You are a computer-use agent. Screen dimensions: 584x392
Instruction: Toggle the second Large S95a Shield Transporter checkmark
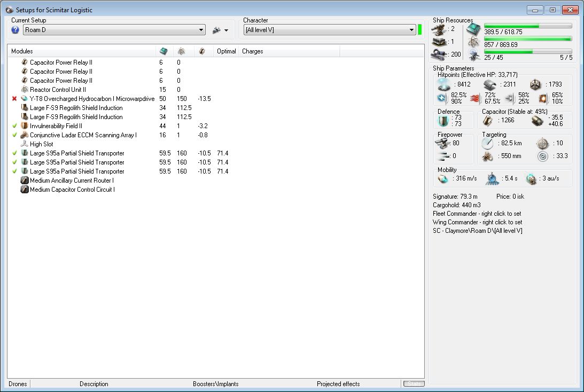[14, 162]
